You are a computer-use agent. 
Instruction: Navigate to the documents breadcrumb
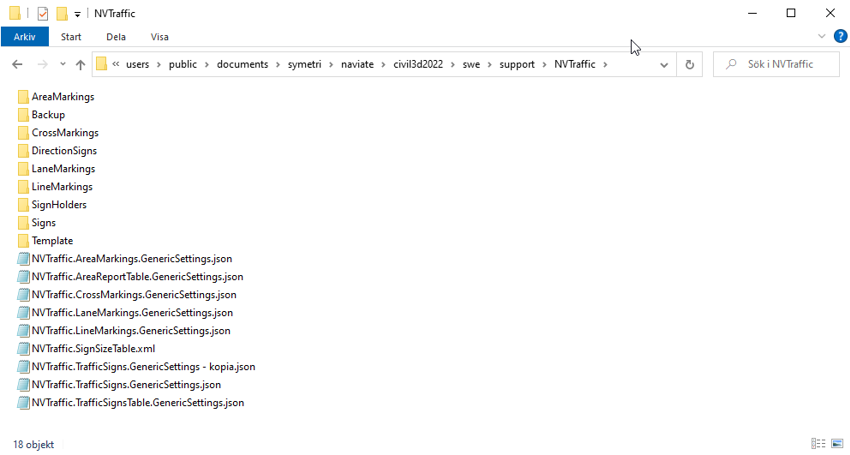[x=242, y=65]
